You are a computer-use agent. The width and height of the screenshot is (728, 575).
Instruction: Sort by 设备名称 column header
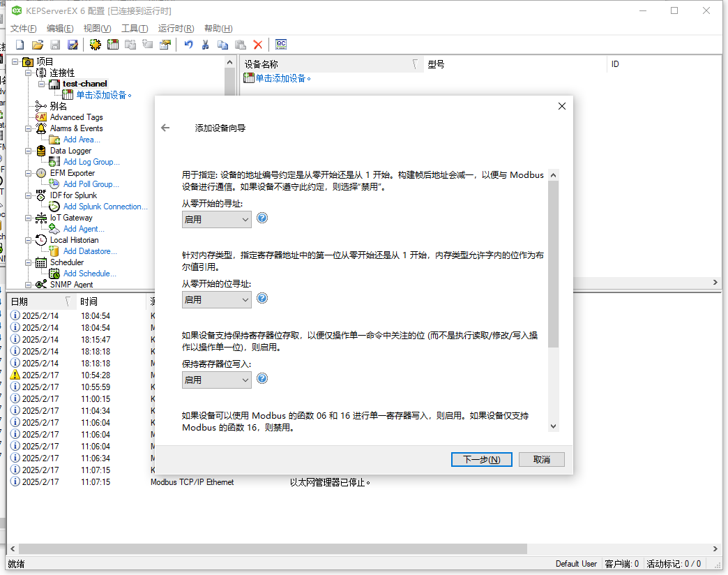331,64
